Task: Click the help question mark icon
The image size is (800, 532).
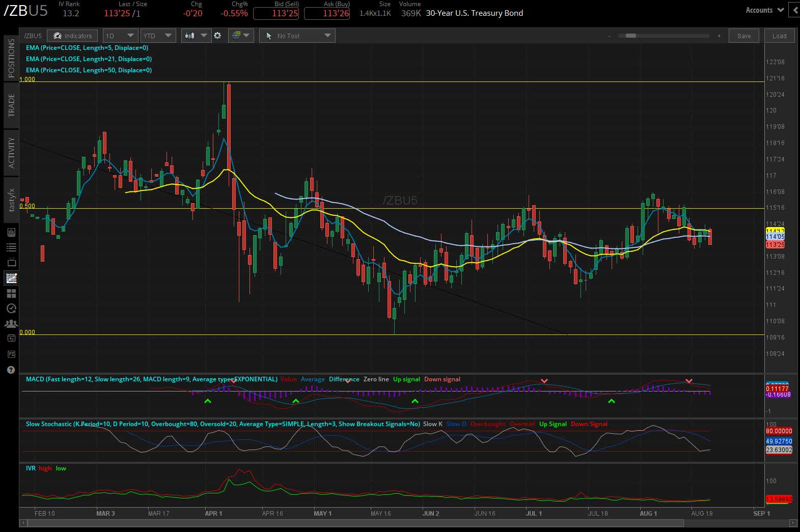Action: click(x=11, y=370)
